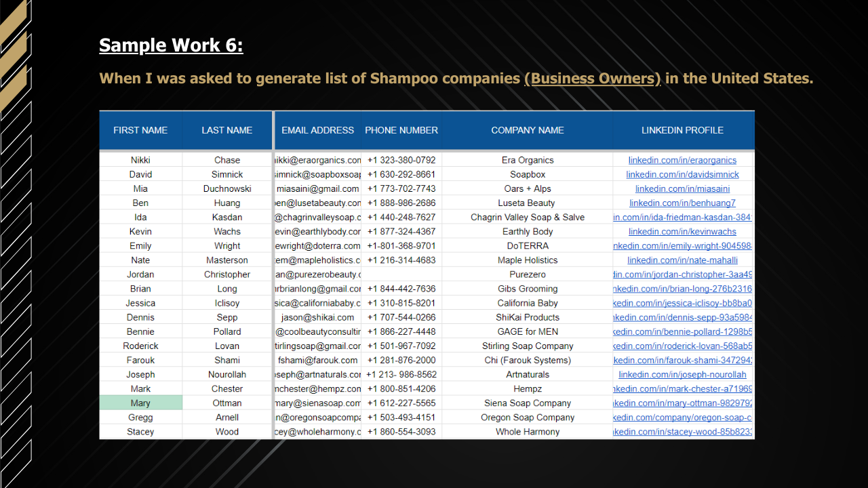Select the company cell "Oars + Alps"

coord(528,189)
